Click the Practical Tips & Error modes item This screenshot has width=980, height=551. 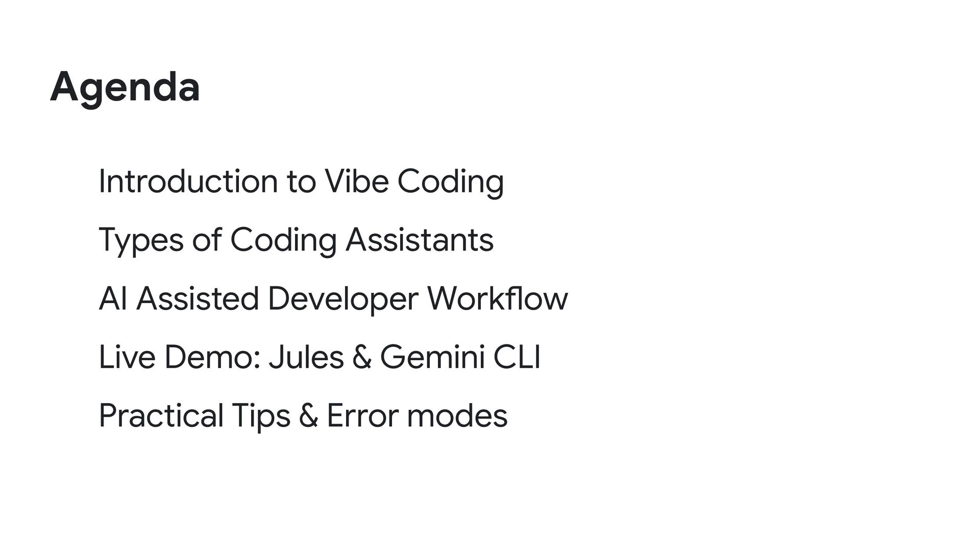click(303, 416)
